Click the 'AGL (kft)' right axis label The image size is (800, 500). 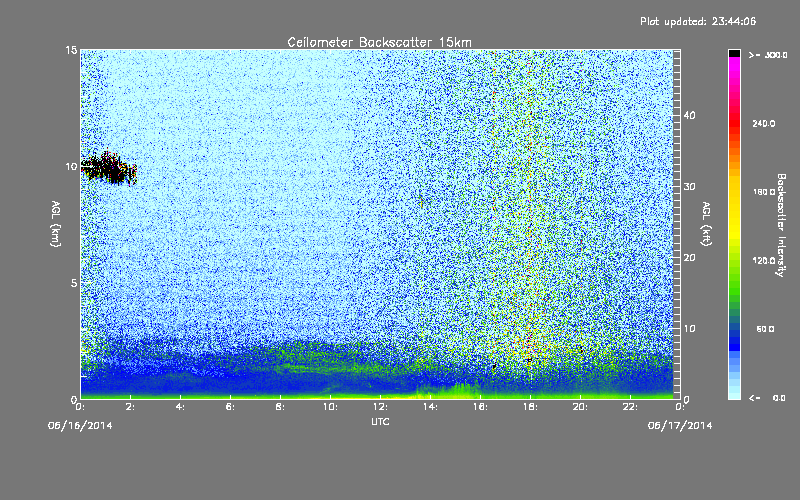point(706,224)
